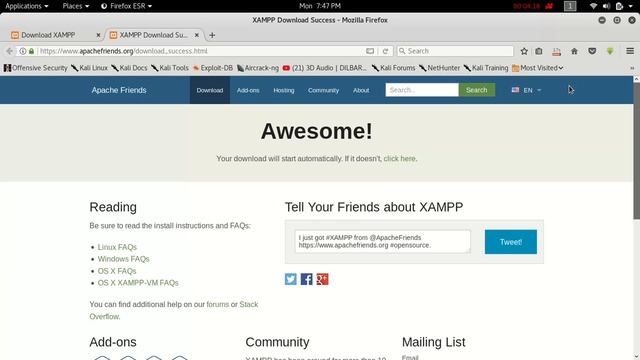Show site information icon in the URL bar
This screenshot has width=640, height=360.
(23, 51)
